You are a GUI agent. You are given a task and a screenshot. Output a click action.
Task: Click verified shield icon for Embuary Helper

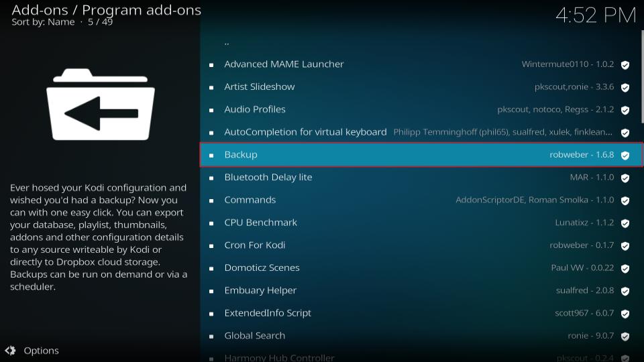625,291
